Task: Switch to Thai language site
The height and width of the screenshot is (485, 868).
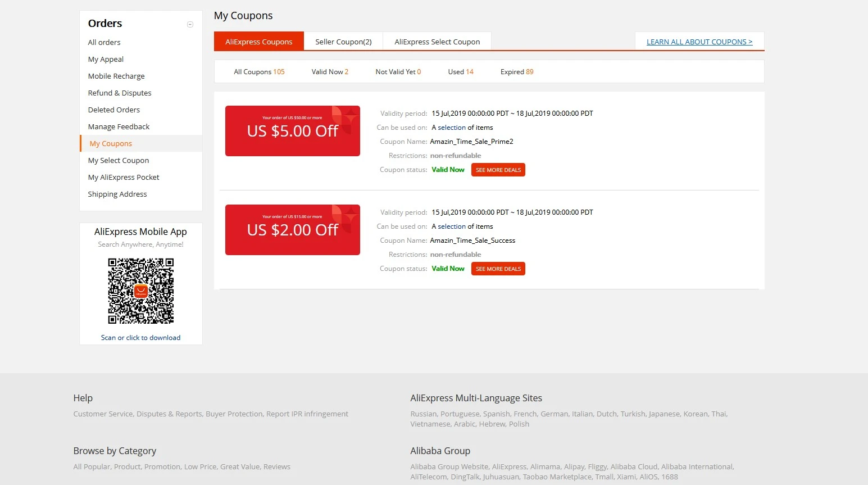Action: [719, 414]
